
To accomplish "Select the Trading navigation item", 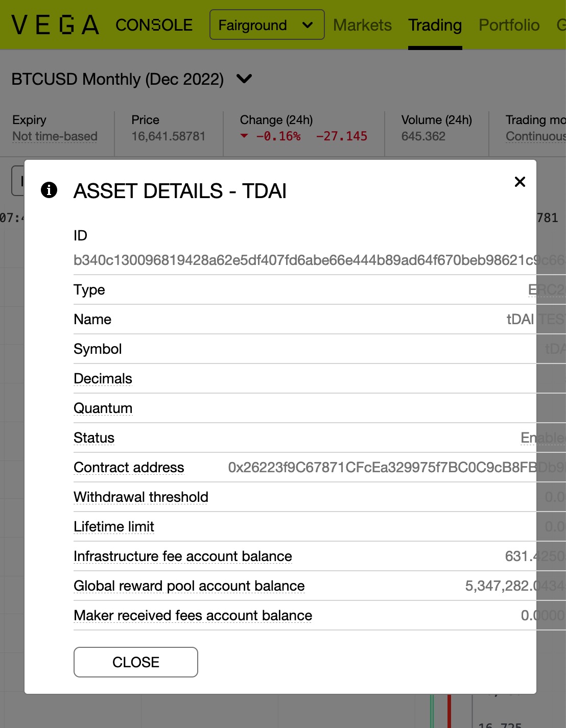I will 435,25.
